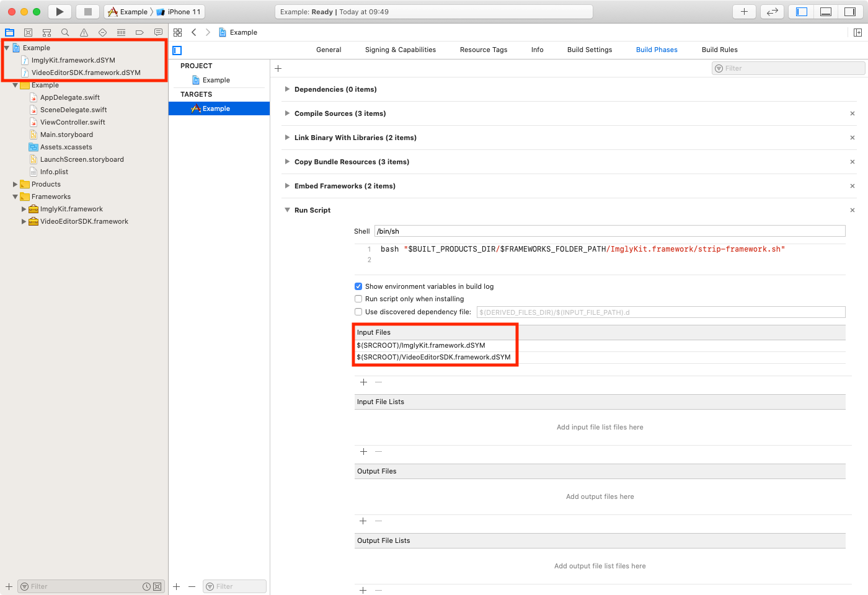Filter navigator by source-controlled files
Screen dimensions: 868x595
click(157, 586)
